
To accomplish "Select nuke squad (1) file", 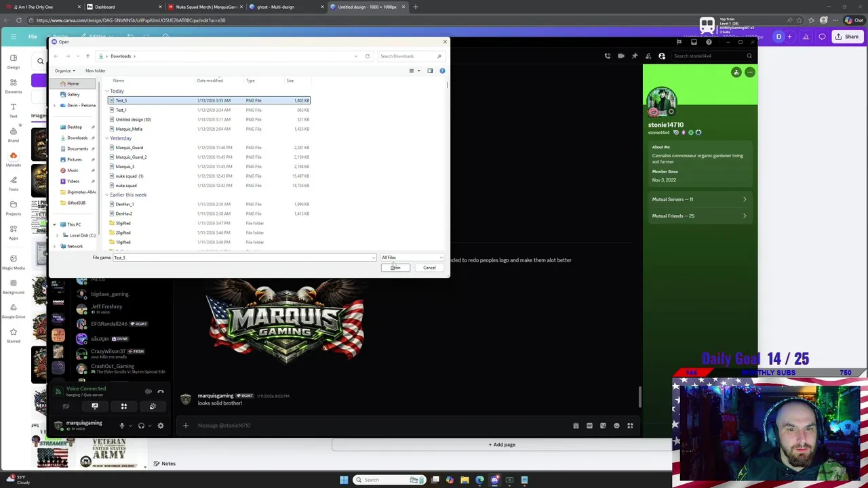I will pyautogui.click(x=130, y=176).
